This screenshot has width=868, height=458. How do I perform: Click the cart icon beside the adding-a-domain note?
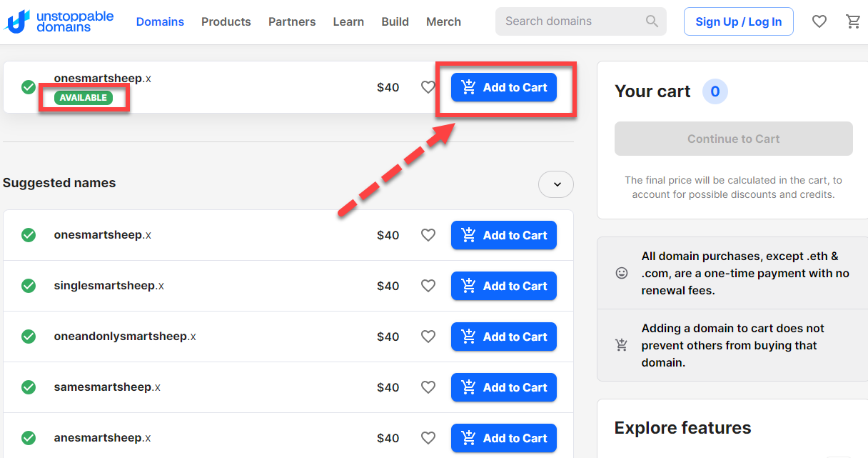622,345
